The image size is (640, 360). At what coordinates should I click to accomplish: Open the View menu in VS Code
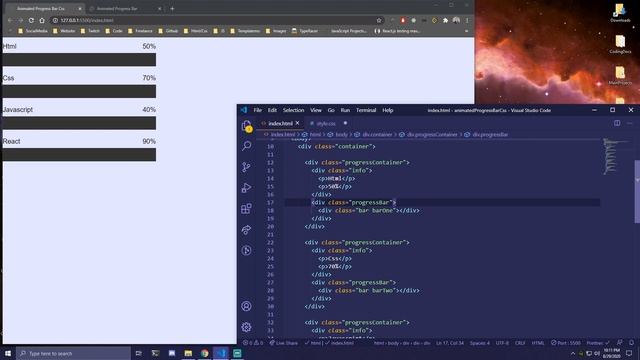coord(316,110)
